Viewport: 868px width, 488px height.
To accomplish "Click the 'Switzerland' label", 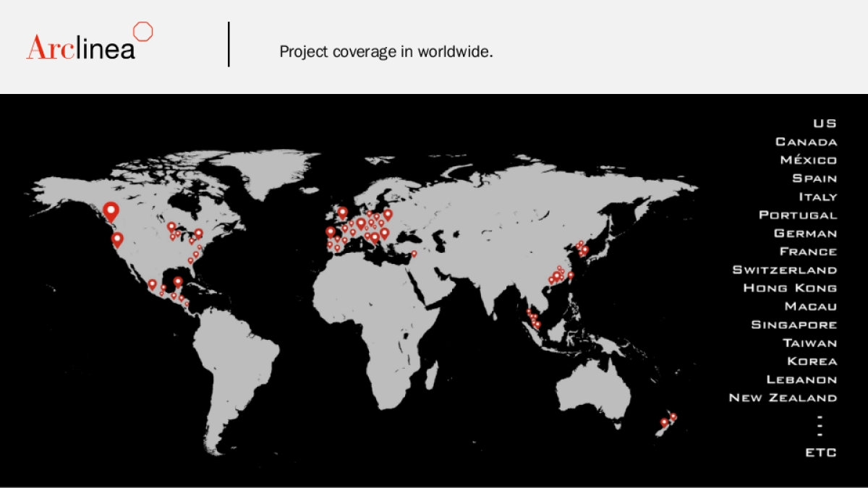I will (785, 270).
